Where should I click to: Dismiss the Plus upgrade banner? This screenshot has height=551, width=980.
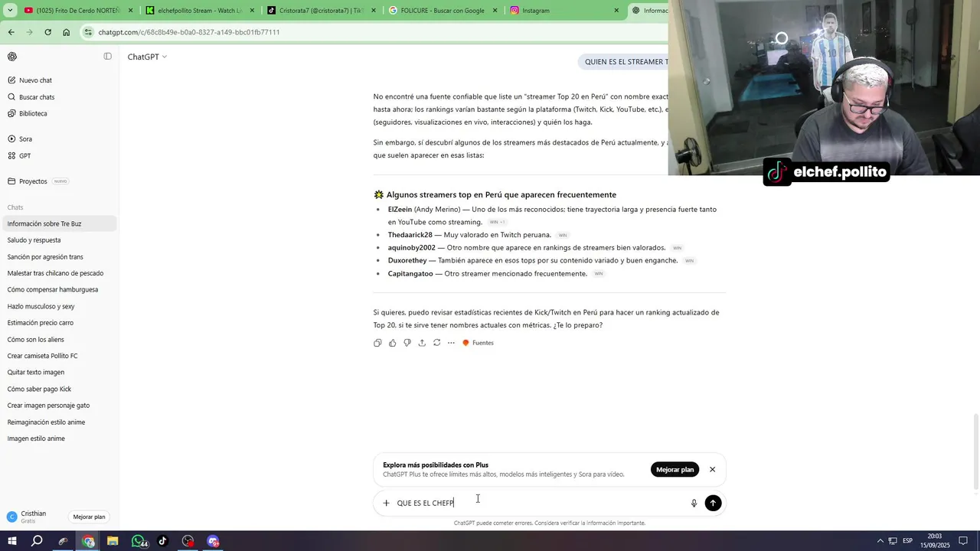pos(712,469)
